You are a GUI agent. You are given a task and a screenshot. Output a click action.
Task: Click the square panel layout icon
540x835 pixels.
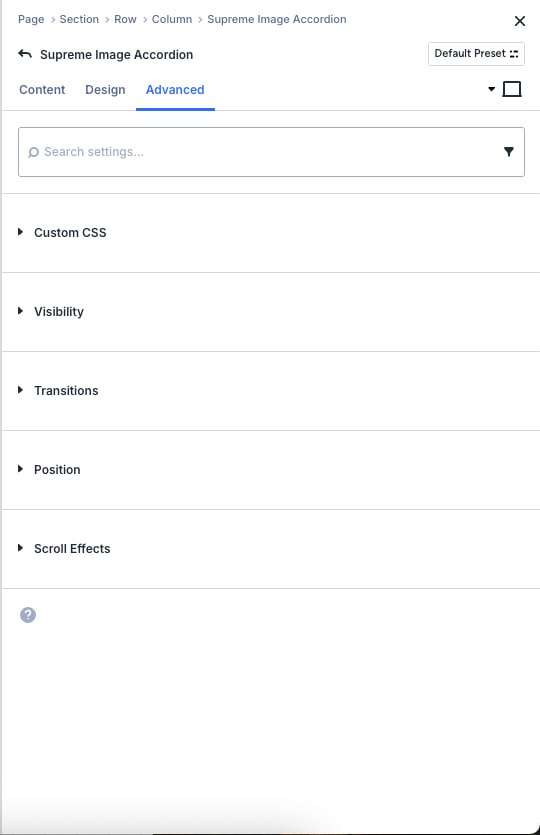[x=512, y=89]
